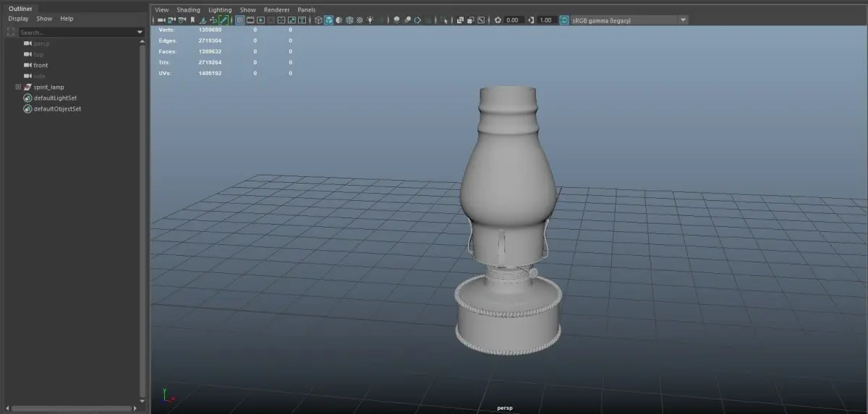Image resolution: width=868 pixels, height=414 pixels.
Task: Toggle the Textured display checker icon
Action: (359, 20)
